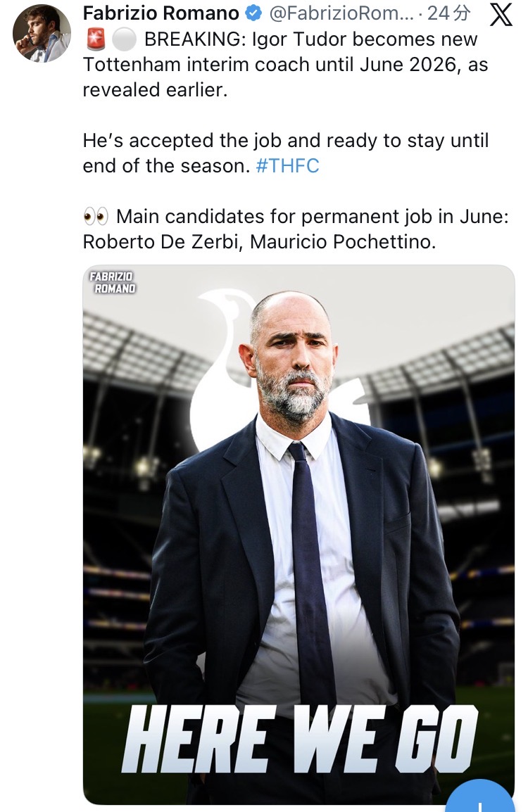Open the attached tweet image

298,535
